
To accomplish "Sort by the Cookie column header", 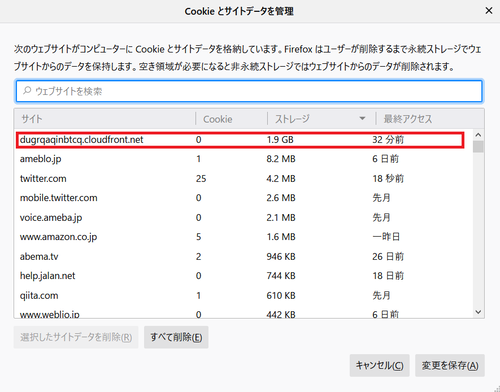I will 232,119.
